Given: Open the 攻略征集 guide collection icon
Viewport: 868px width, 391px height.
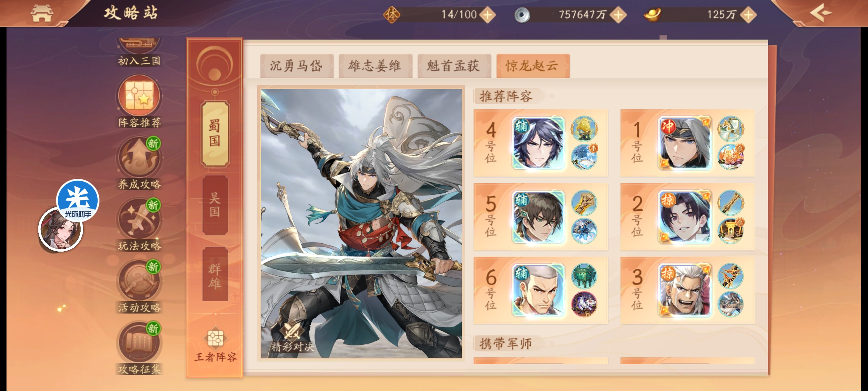Looking at the screenshot, I should click(139, 348).
